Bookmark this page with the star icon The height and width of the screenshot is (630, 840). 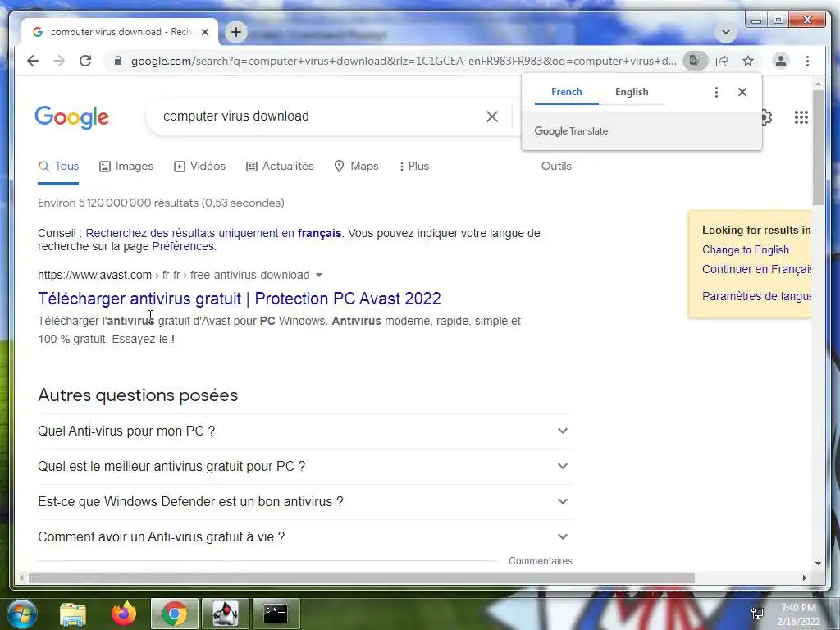coord(748,61)
